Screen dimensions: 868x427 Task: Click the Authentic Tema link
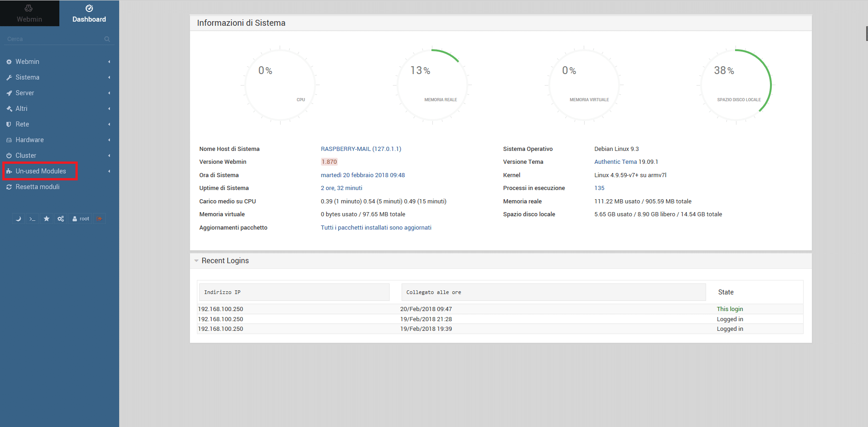coord(615,162)
